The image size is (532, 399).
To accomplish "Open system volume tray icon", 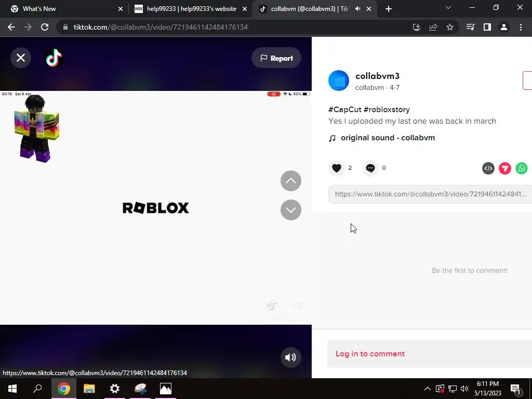I will pyautogui.click(x=464, y=389).
